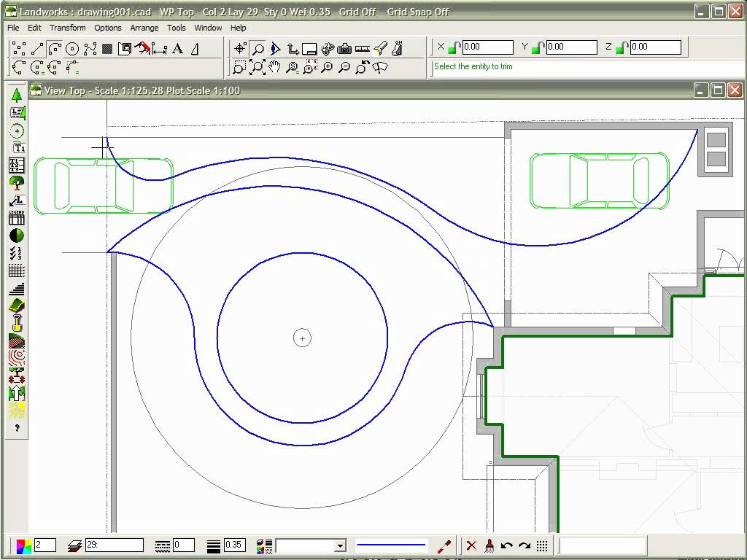This screenshot has width=747, height=560.
Task: Click the eyedropper in the bottom bar
Action: (446, 545)
